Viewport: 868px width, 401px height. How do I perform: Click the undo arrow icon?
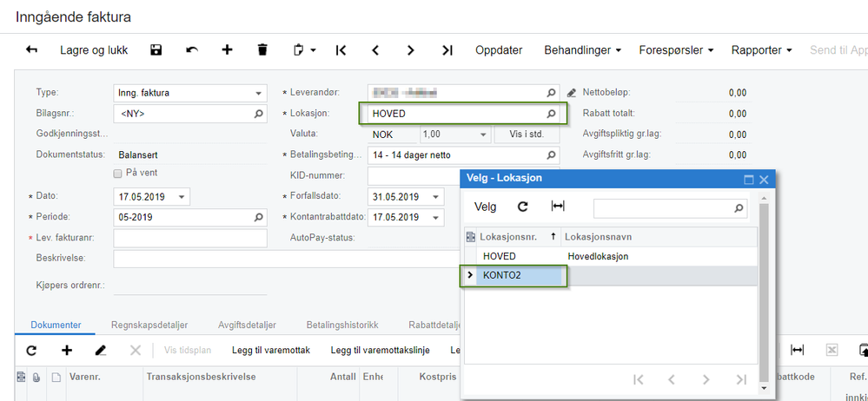[x=191, y=49]
